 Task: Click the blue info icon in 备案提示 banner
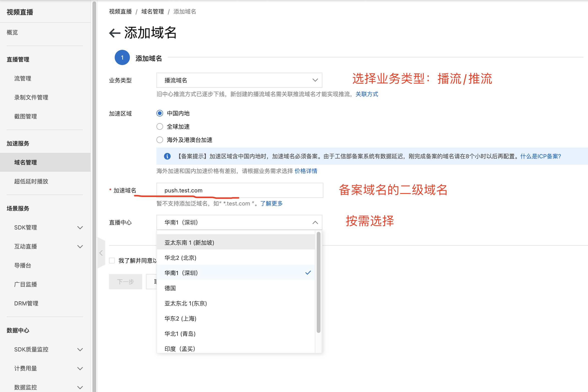coord(167,156)
